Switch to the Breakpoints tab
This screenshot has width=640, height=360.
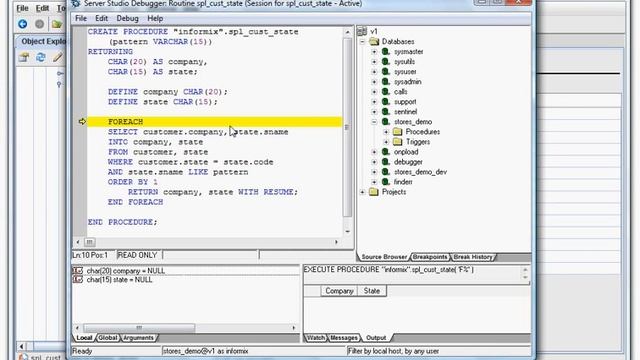pyautogui.click(x=430, y=257)
